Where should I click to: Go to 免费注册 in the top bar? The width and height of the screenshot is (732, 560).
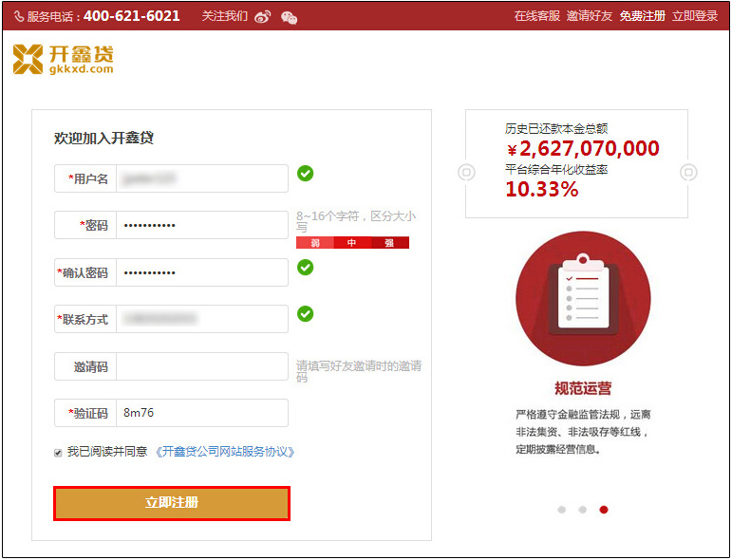pos(643,16)
